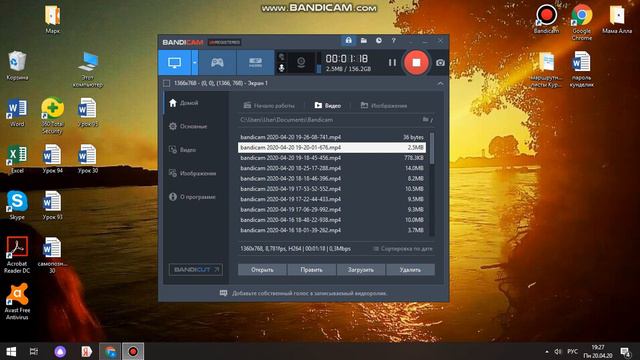Open the Excel desktop shortcut
The image size is (640, 360).
pos(17,159)
